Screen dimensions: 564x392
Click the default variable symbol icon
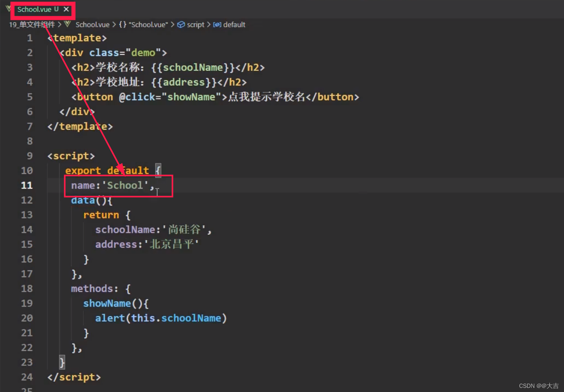point(217,25)
